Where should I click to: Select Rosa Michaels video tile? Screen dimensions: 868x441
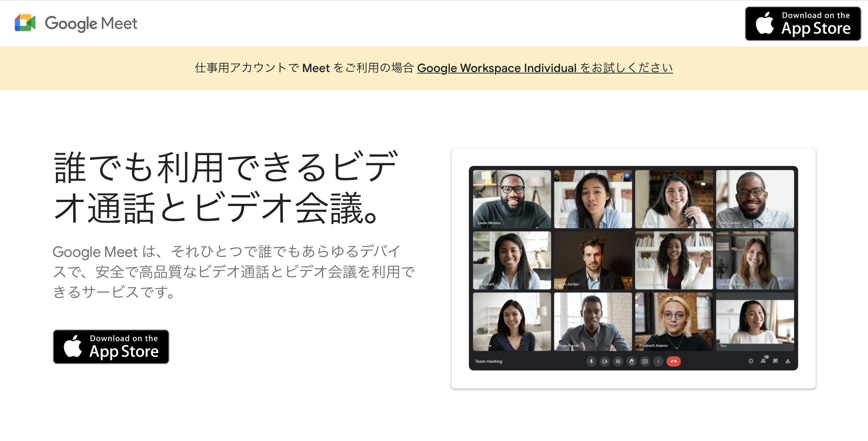point(674,261)
